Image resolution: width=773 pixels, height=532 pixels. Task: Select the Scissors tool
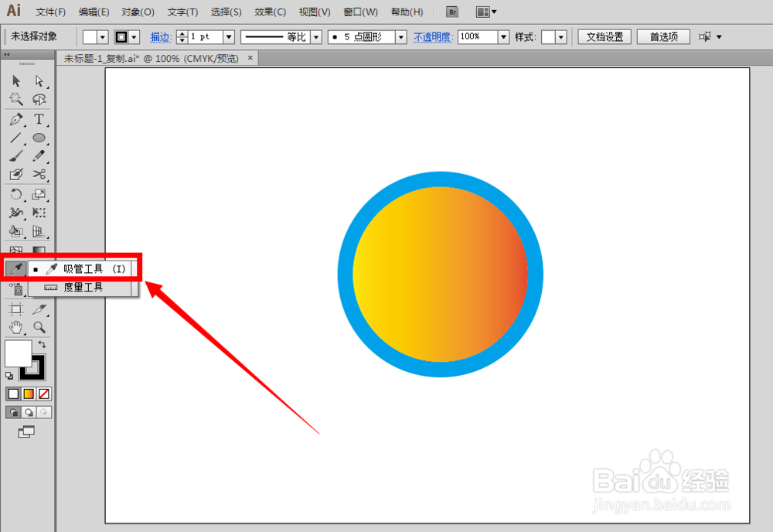tap(39, 175)
